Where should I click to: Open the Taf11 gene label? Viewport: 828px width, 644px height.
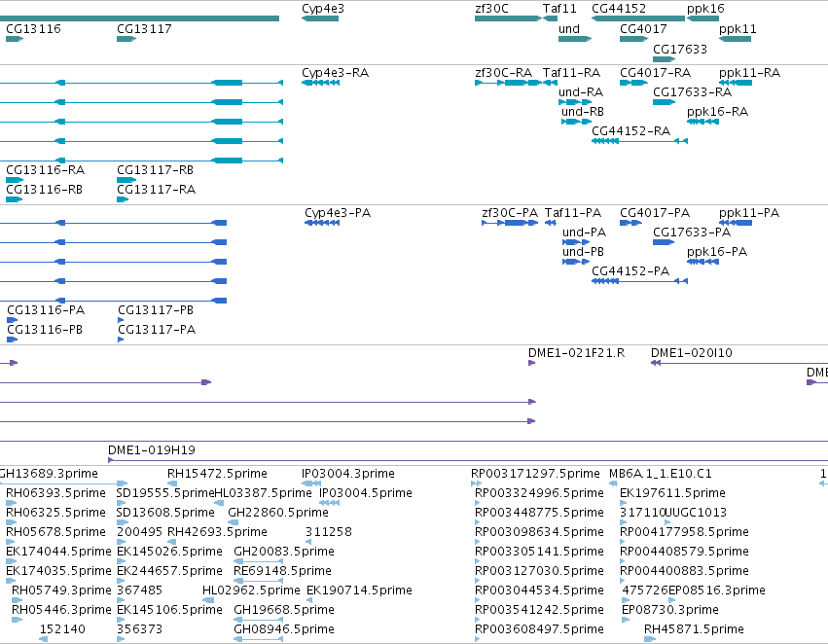point(559,9)
